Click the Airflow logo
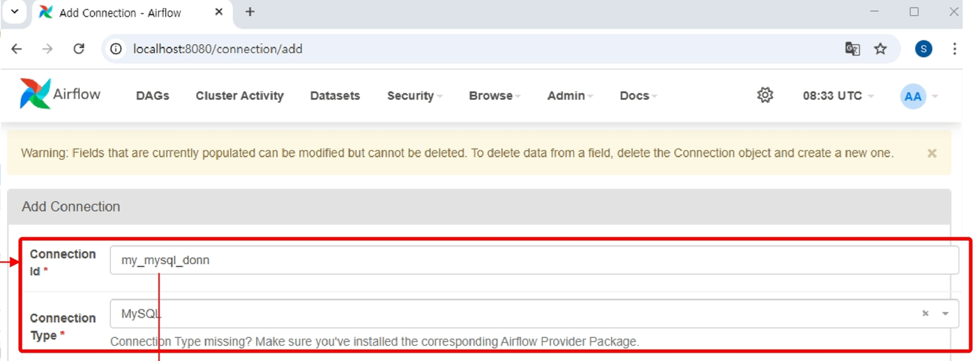 [60, 94]
